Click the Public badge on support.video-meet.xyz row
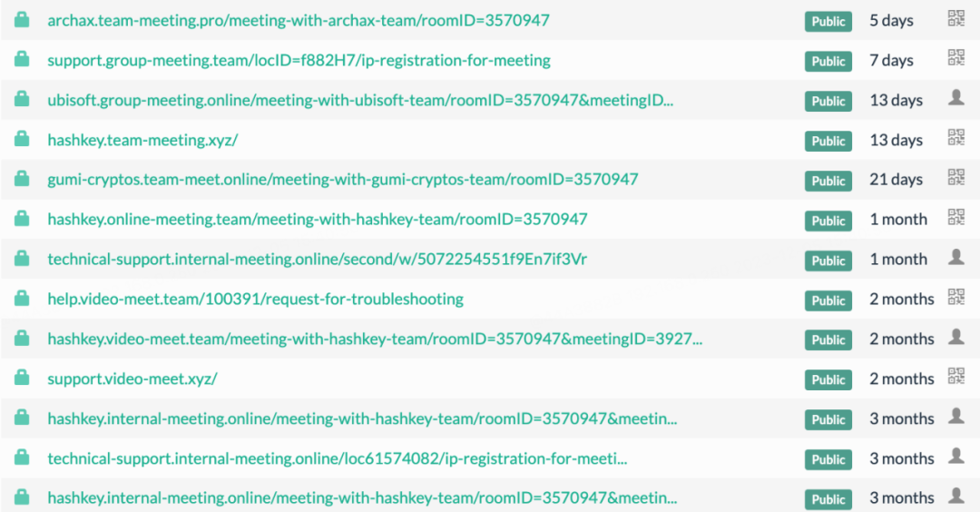This screenshot has width=980, height=512. [x=828, y=379]
